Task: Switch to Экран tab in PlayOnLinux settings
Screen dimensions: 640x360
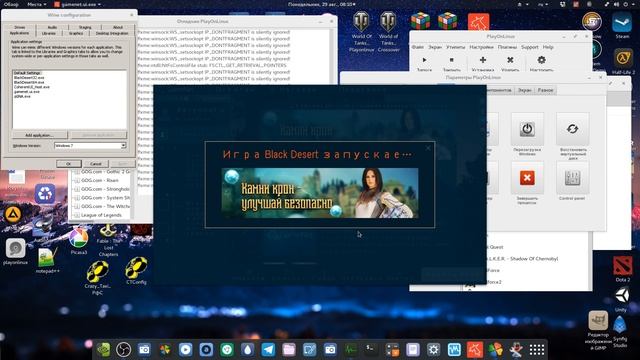Action: click(524, 90)
